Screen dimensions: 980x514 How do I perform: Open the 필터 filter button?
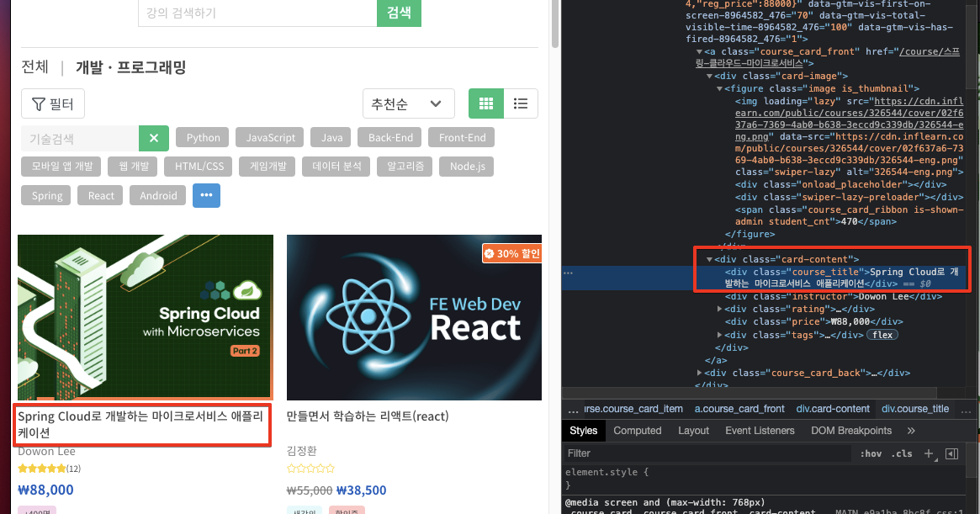(x=53, y=103)
